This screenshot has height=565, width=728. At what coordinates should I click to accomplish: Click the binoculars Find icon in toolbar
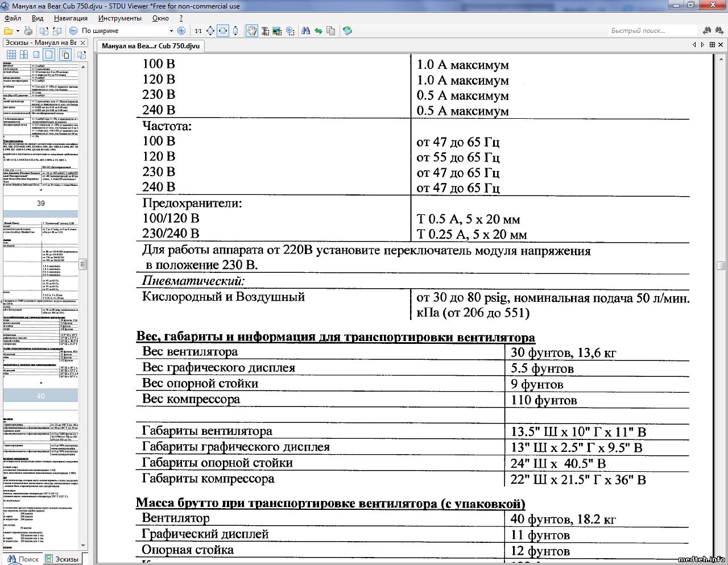305,31
